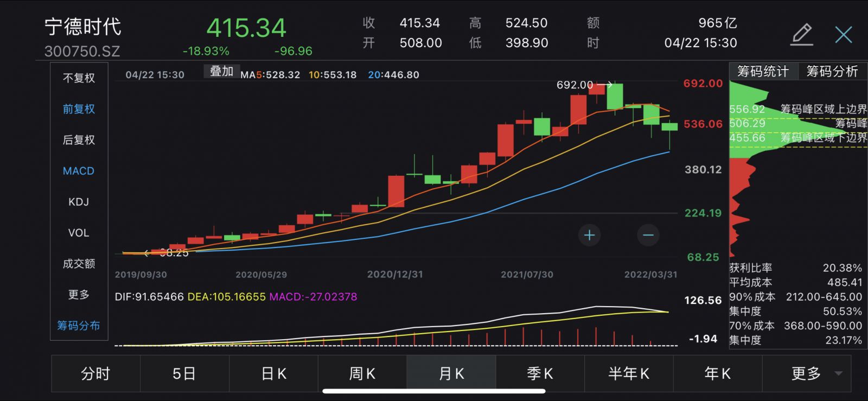Open 更多 indicators in left sidebar
This screenshot has width=868, height=401.
coord(79,295)
